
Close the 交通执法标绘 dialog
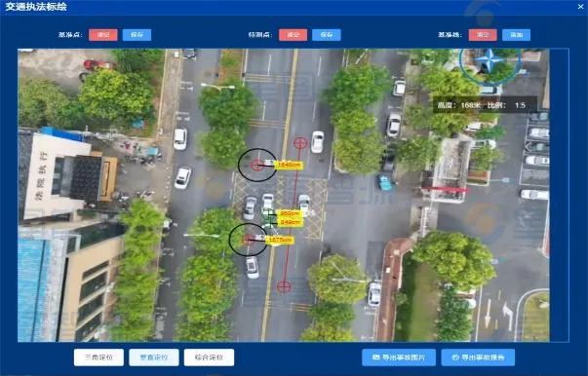580,6
